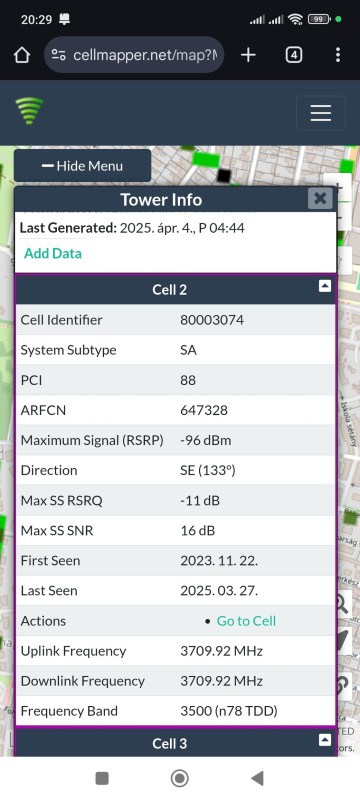This screenshot has width=360, height=800.
Task: Follow the Add Data link
Action: click(x=53, y=254)
